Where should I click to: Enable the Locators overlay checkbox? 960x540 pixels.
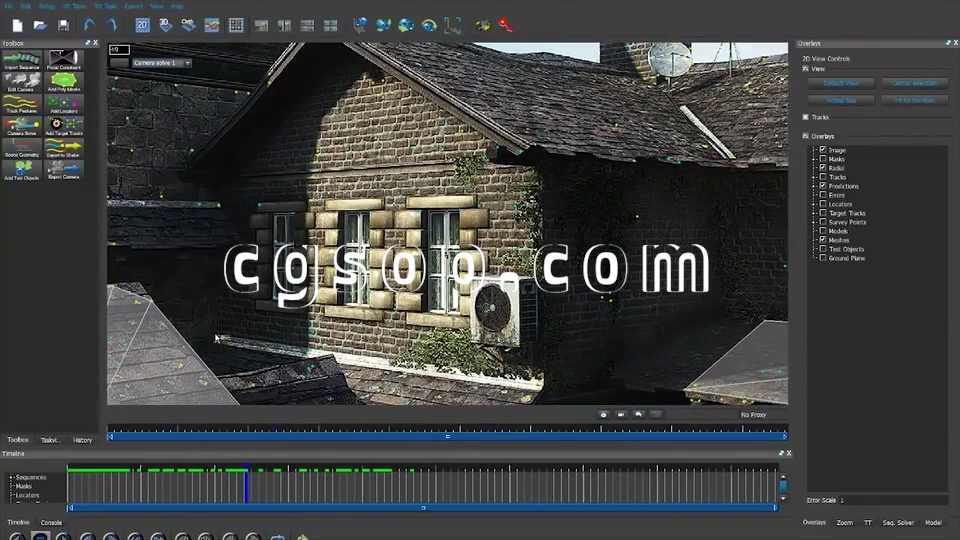(823, 204)
